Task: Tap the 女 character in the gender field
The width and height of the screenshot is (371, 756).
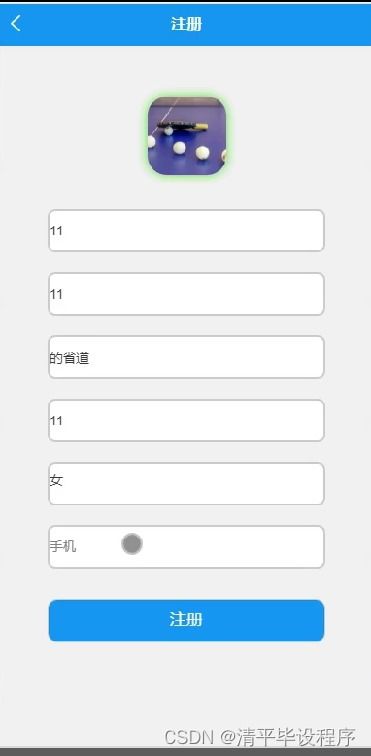Action: [x=56, y=480]
